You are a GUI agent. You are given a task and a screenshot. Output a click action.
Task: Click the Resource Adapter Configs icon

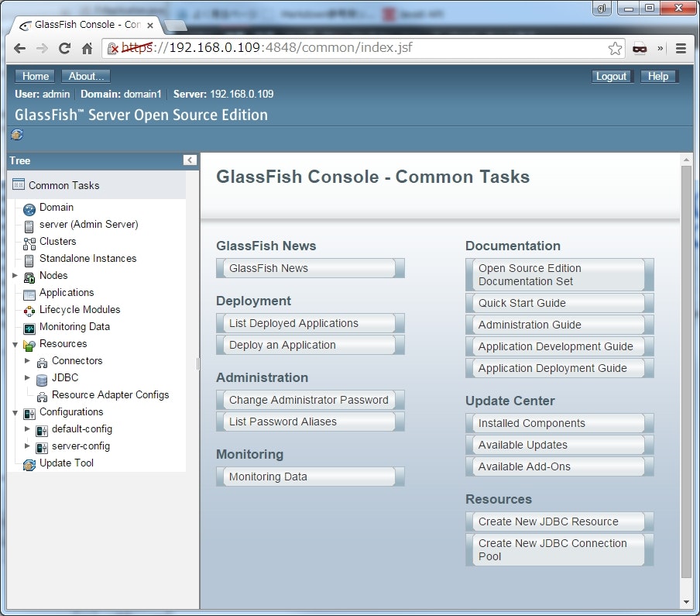42,397
